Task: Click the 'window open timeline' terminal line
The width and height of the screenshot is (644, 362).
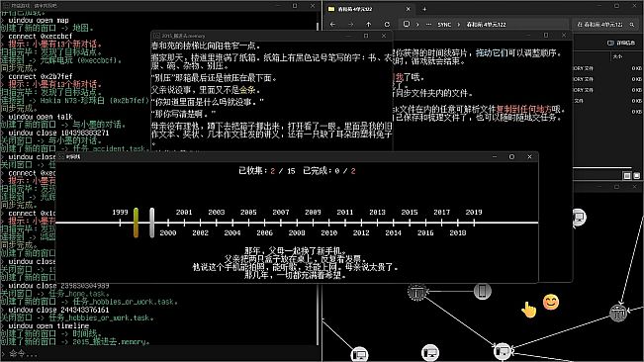Action: pos(48,325)
